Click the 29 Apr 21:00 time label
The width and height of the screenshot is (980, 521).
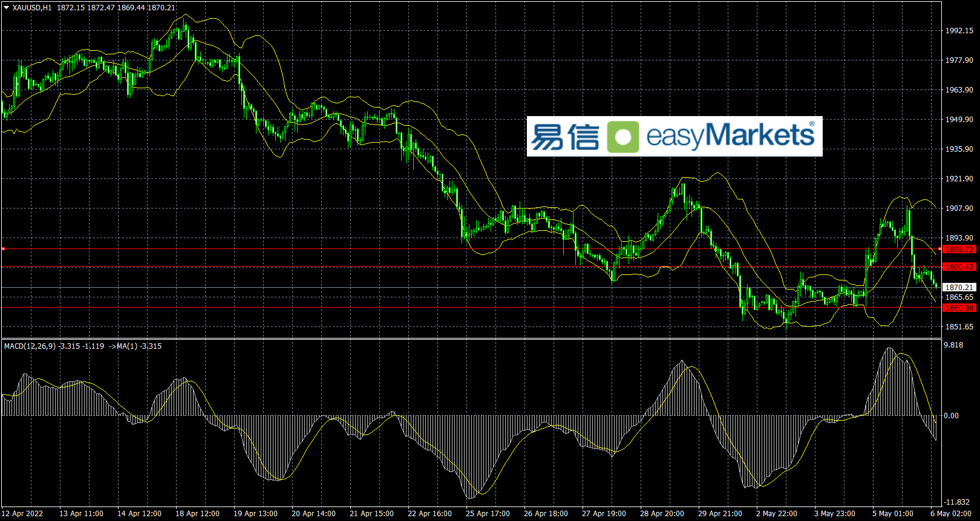[x=720, y=514]
